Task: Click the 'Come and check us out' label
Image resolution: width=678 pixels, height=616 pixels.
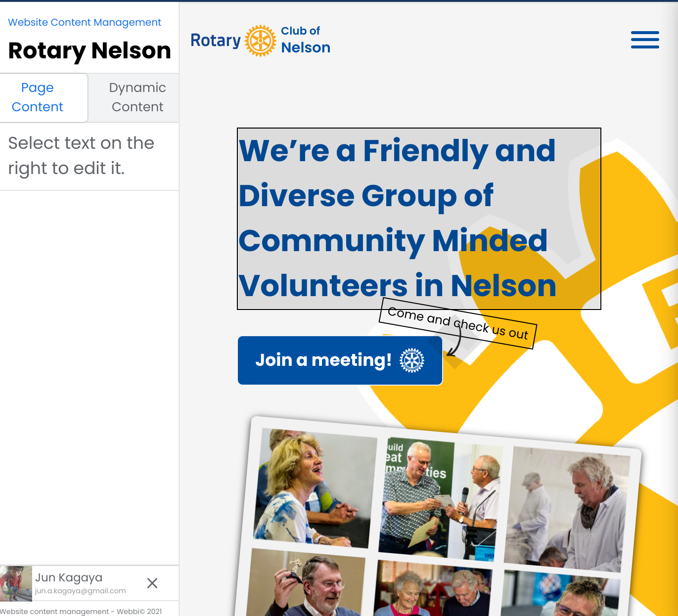Action: [458, 323]
